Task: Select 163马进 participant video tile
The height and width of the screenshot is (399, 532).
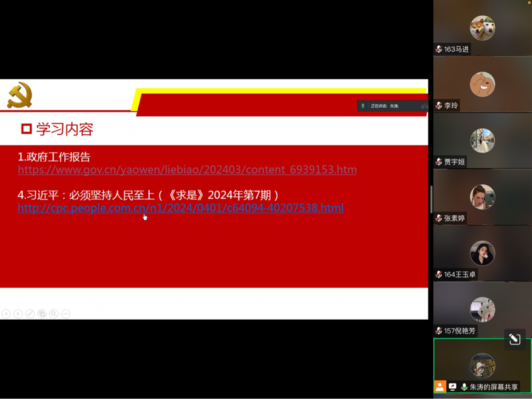Action: [482, 28]
